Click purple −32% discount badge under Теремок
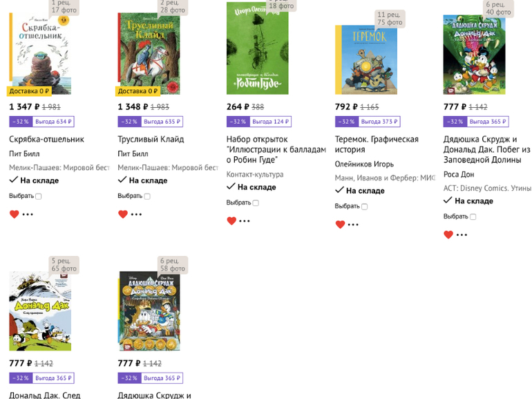 (346, 122)
